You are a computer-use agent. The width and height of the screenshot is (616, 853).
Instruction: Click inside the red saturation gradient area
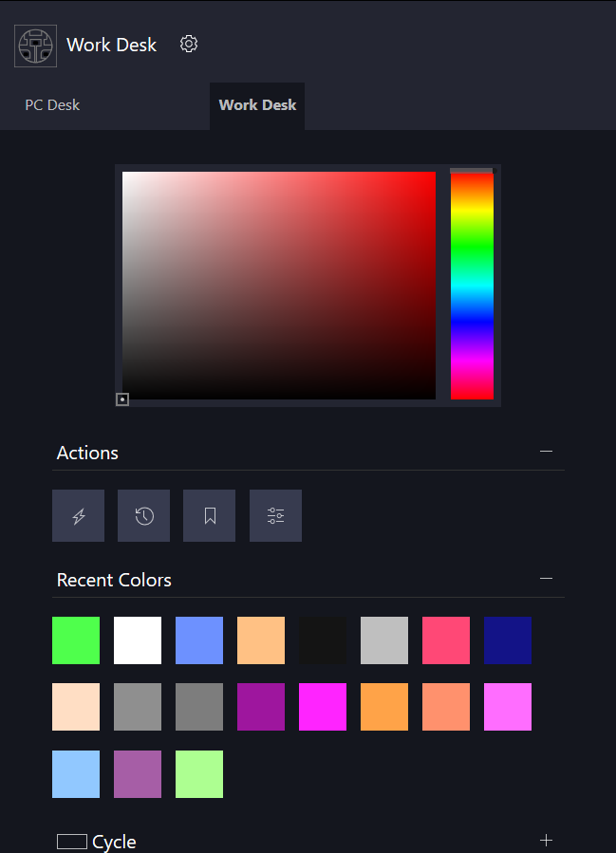click(279, 286)
